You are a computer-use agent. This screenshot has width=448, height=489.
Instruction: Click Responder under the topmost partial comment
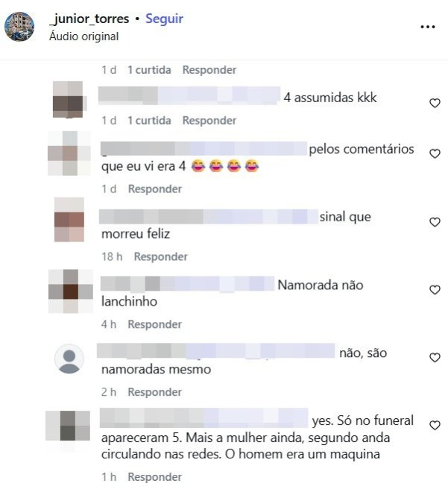click(x=209, y=70)
